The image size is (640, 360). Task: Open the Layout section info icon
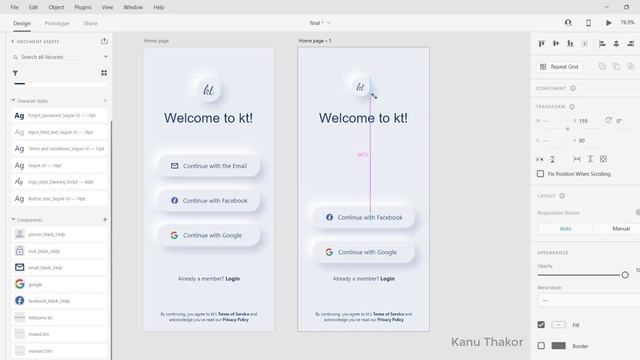tap(562, 196)
